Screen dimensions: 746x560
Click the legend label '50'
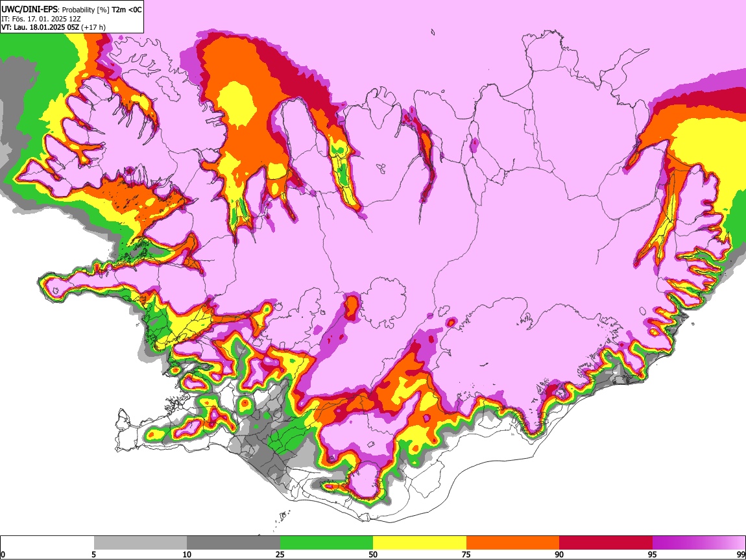pos(373,554)
